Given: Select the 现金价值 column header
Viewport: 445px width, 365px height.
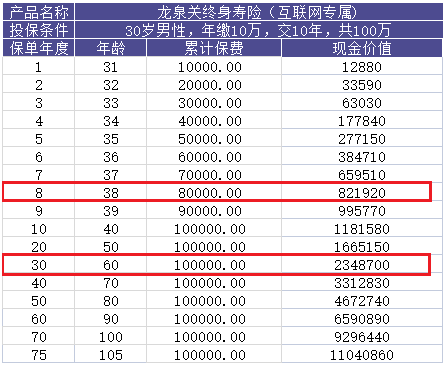Looking at the screenshot, I should point(362,48).
